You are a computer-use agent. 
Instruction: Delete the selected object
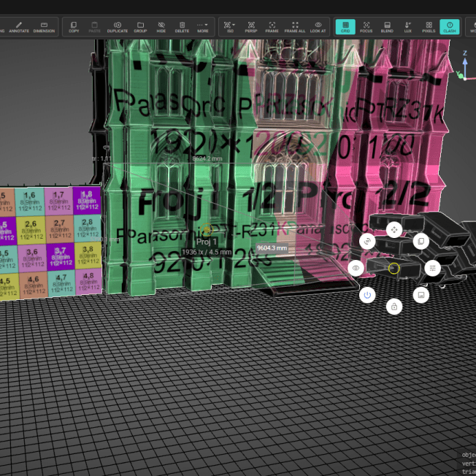coord(182,27)
